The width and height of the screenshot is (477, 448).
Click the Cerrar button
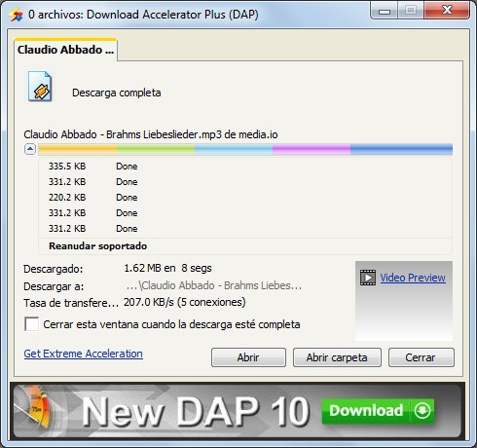pos(421,357)
